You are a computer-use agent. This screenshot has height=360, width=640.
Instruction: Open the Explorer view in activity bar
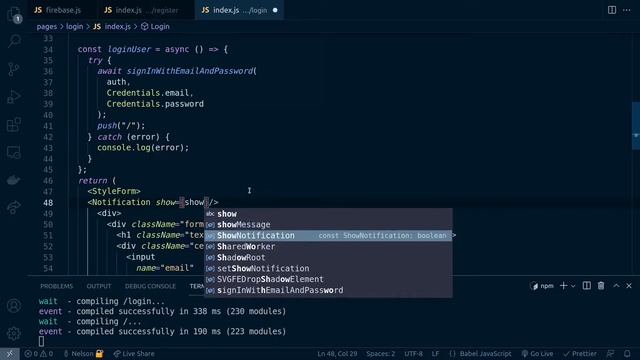[x=14, y=14]
